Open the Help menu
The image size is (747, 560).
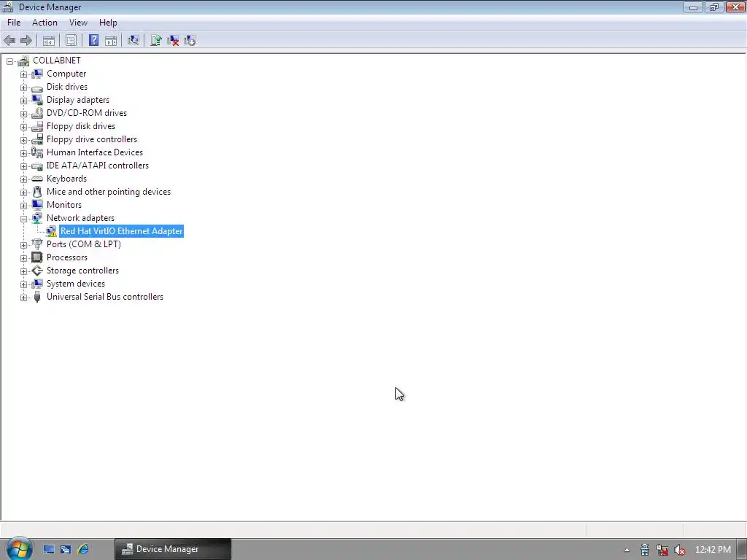tap(108, 23)
